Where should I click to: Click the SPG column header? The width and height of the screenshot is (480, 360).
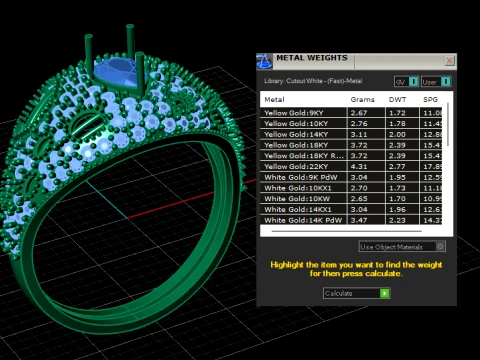click(430, 99)
